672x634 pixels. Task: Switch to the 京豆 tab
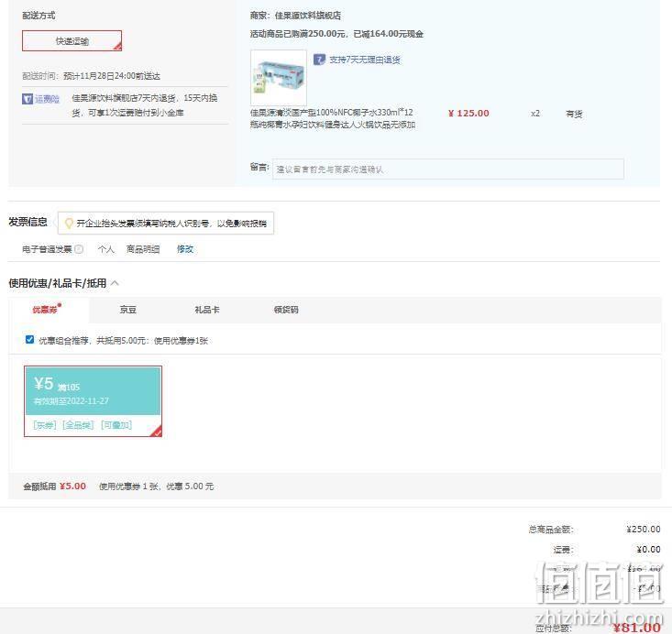coord(127,310)
